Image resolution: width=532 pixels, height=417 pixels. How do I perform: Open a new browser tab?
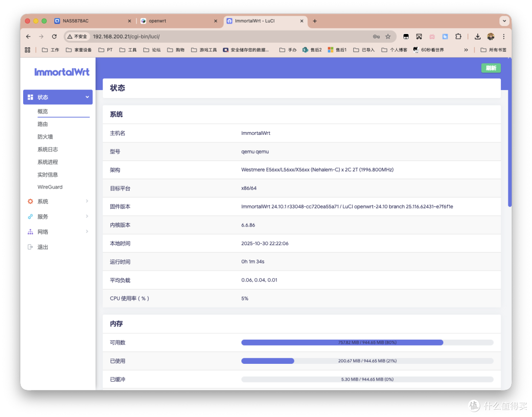[315, 21]
